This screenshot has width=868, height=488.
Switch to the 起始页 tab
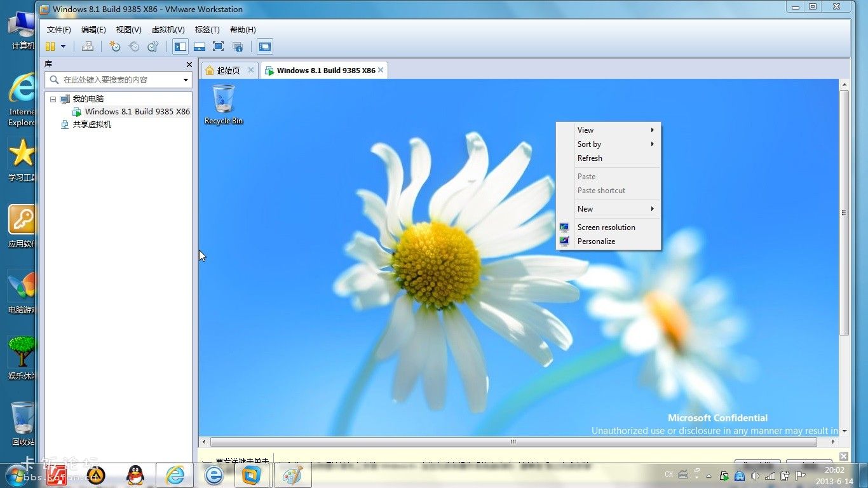click(229, 71)
